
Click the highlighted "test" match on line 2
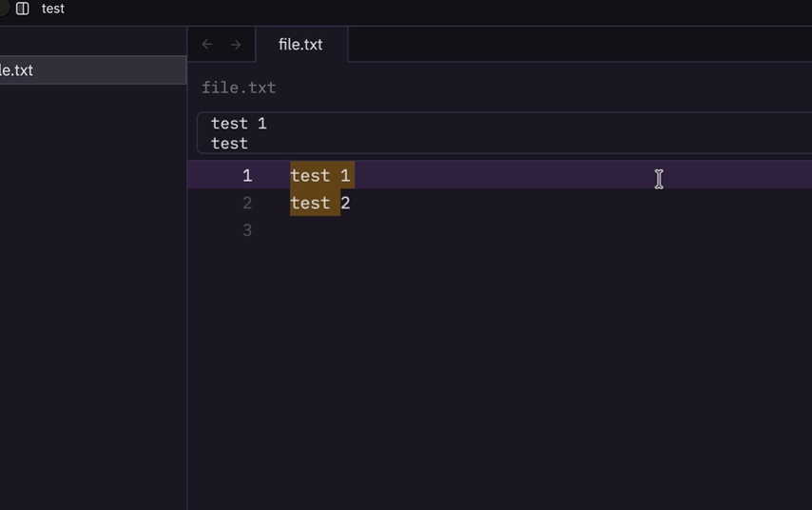[311, 204]
